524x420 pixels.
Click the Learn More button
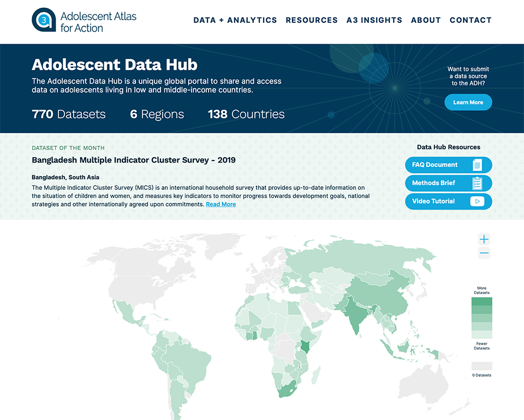pos(468,102)
